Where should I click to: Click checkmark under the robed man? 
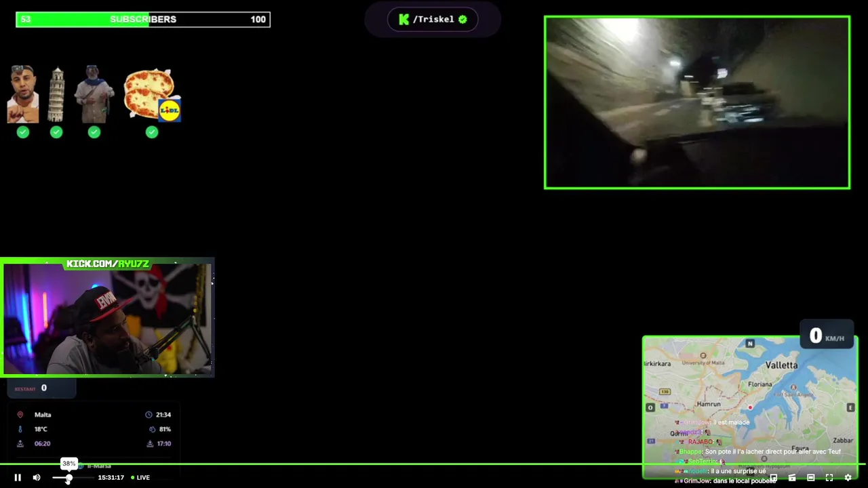[94, 132]
